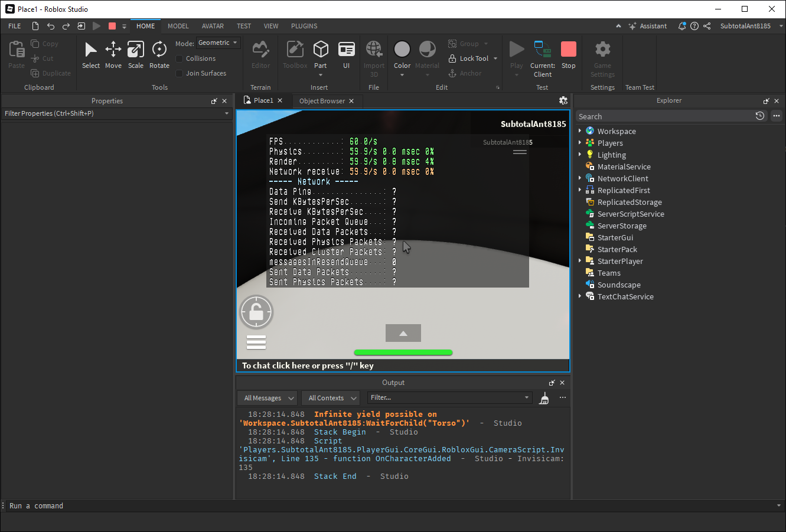Toggle the Join Surfaces checkbox
786x532 pixels.
tap(180, 73)
